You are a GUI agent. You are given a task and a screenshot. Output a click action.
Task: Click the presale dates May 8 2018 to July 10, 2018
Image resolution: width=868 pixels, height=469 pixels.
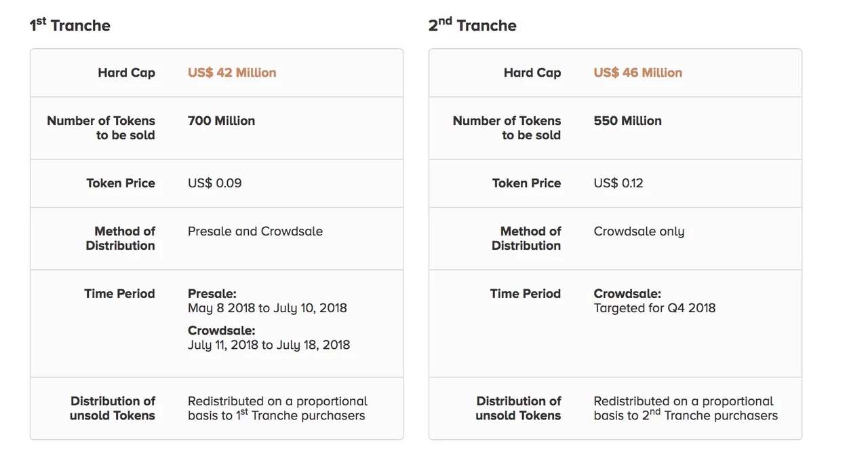point(267,308)
